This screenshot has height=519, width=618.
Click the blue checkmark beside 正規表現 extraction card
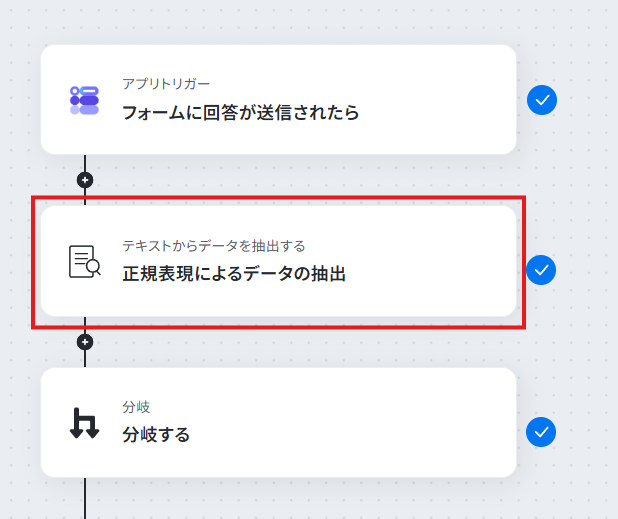[541, 270]
